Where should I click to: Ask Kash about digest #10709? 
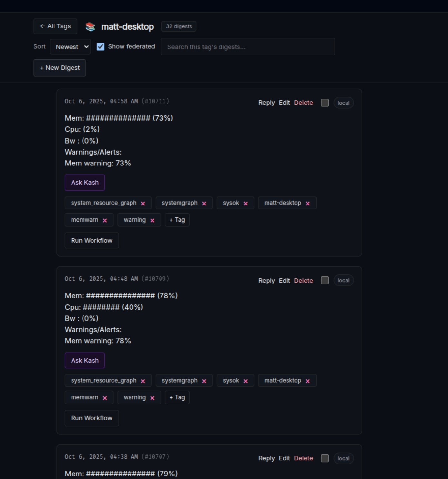coord(85,360)
